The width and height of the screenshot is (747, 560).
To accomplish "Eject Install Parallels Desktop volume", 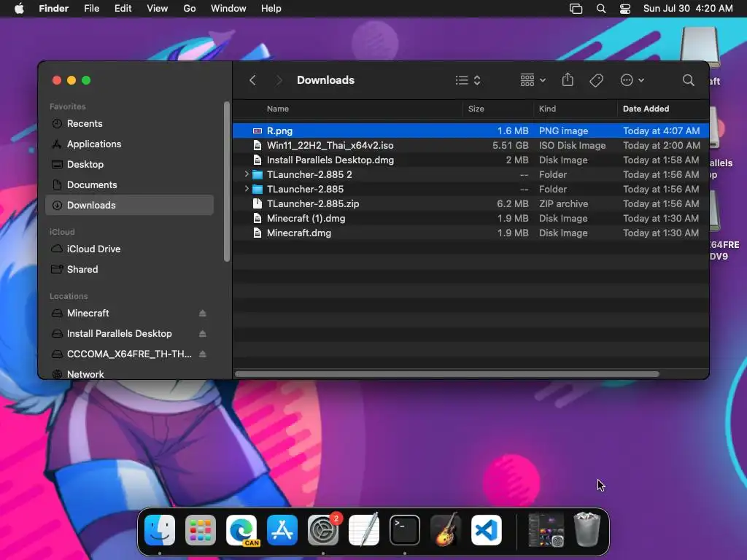I will tap(203, 333).
